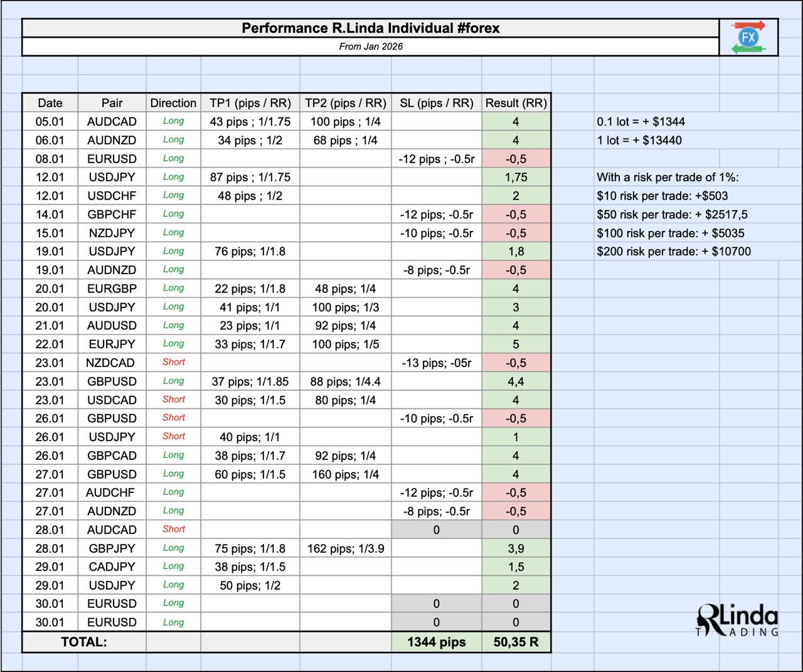Select the GBPCHF pair cell
The height and width of the screenshot is (672, 803).
click(x=112, y=215)
